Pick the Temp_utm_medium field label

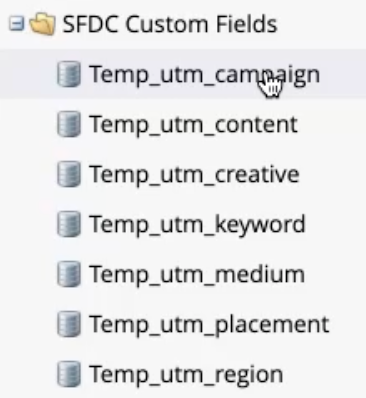pyautogui.click(x=197, y=274)
